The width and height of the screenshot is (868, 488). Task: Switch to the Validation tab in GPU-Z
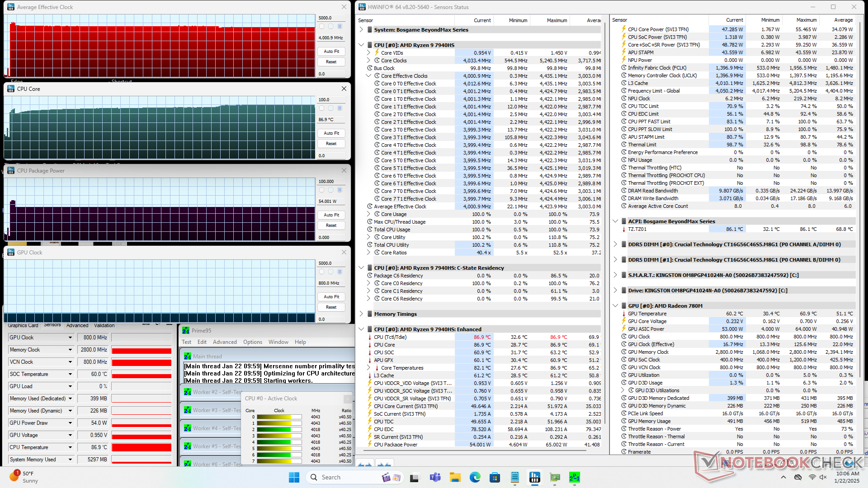(104, 325)
